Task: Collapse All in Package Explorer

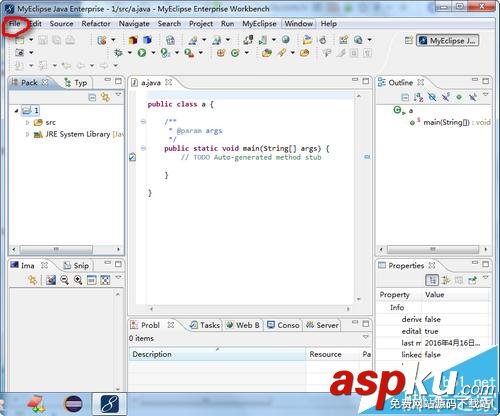Action: (x=92, y=97)
